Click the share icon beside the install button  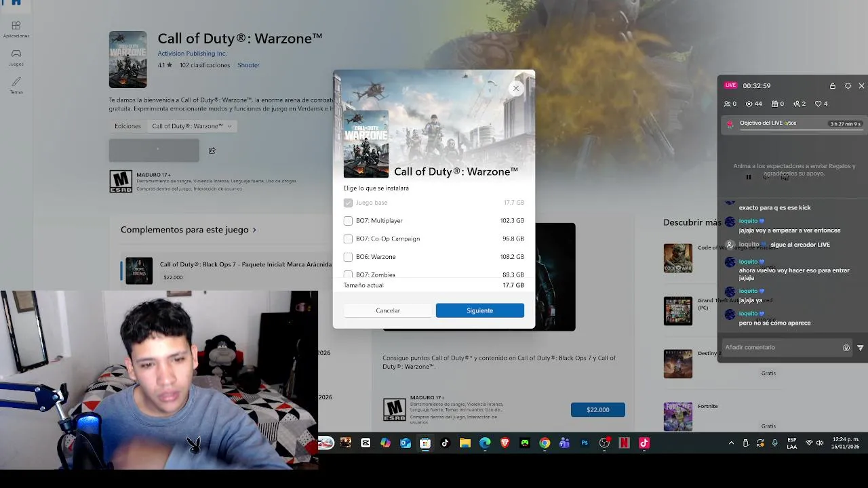[212, 150]
